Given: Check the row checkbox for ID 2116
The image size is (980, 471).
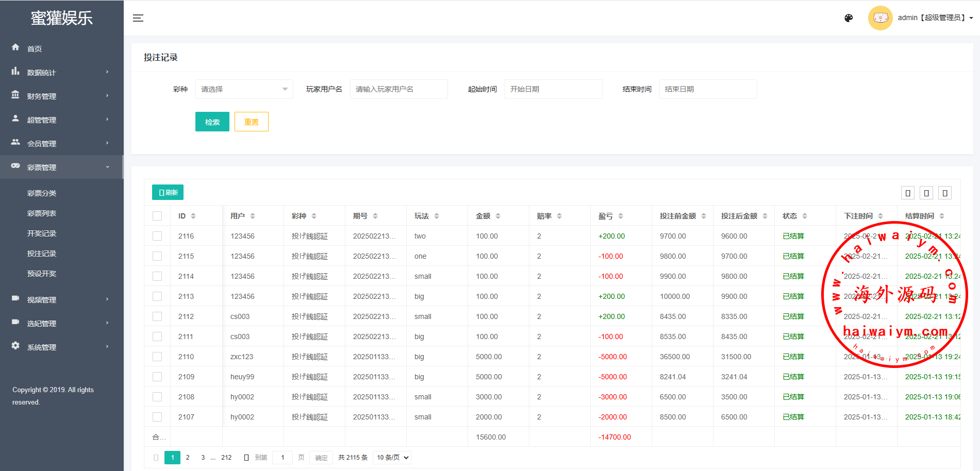Looking at the screenshot, I should [157, 236].
